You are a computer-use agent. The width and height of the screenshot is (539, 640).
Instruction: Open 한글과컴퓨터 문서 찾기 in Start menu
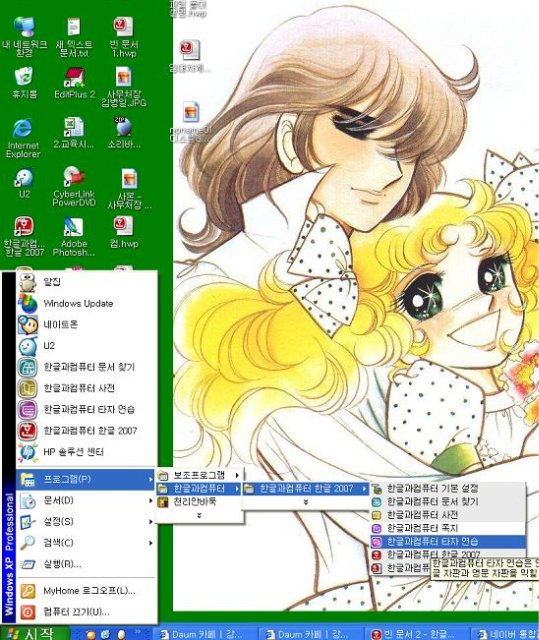coord(87,367)
